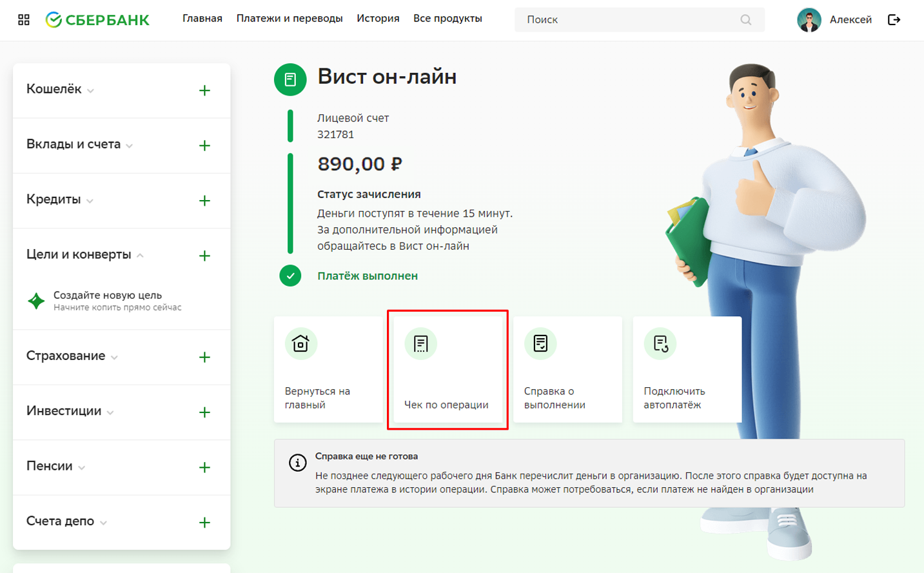Click the Вернуться на главный card
Viewport: 924px width, 573px height.
(328, 370)
